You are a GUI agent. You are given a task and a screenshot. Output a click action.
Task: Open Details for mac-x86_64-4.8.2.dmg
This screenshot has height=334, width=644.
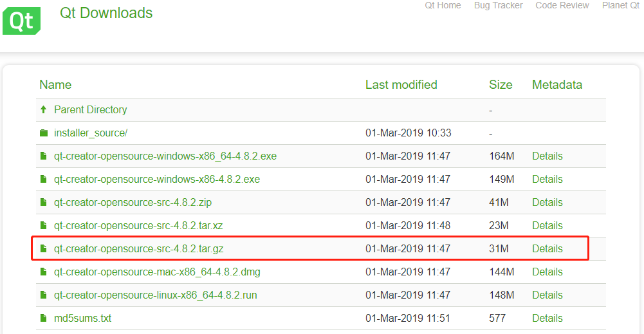547,272
